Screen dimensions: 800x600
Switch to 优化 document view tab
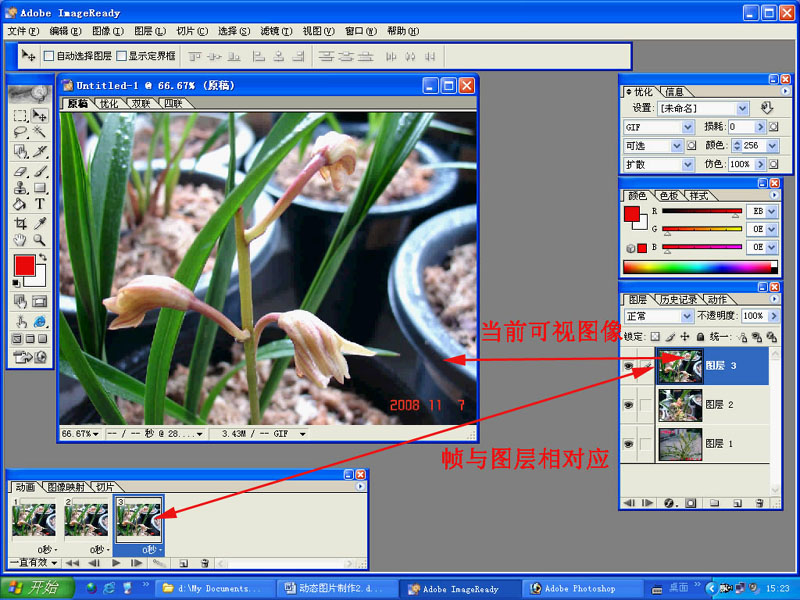[x=109, y=104]
